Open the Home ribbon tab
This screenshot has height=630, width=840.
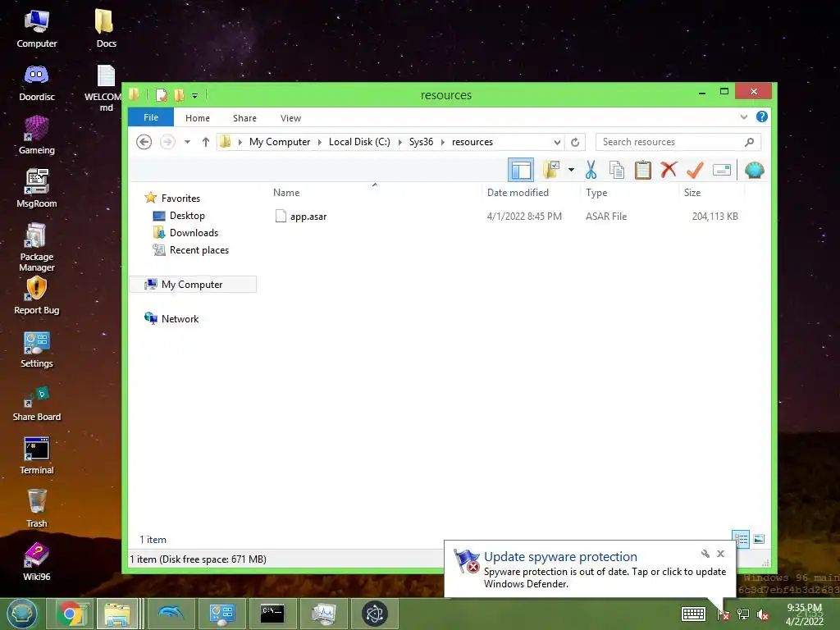[x=197, y=118]
